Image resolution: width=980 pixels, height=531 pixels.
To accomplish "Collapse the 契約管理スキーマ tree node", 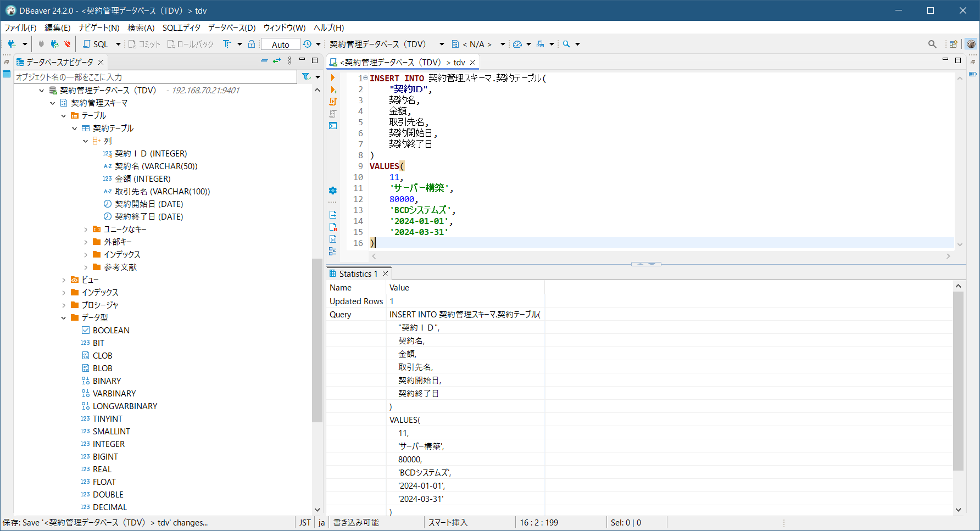I will pyautogui.click(x=53, y=103).
